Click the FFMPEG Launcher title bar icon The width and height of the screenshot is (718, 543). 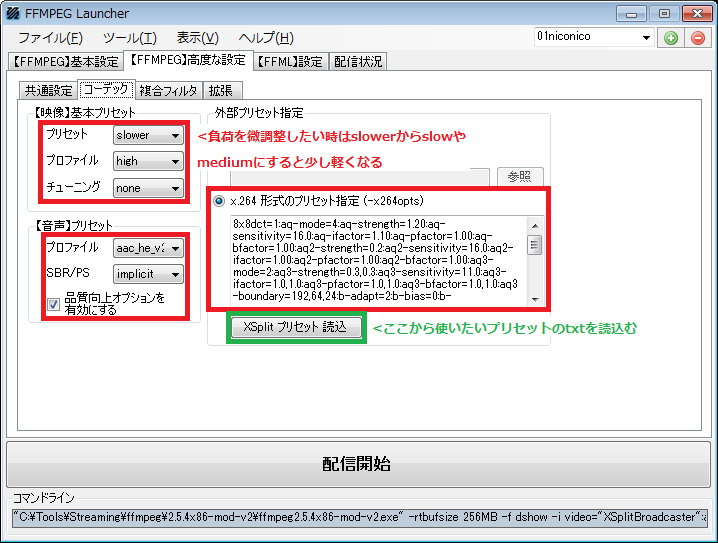point(13,13)
